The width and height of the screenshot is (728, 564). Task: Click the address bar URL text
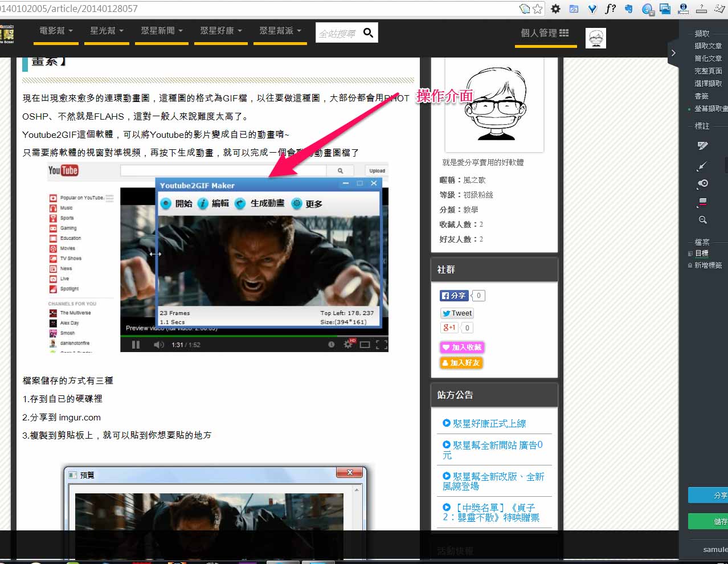(x=69, y=9)
